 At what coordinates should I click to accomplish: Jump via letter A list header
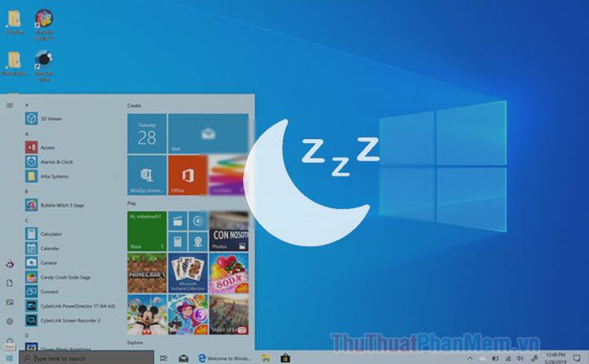27,134
